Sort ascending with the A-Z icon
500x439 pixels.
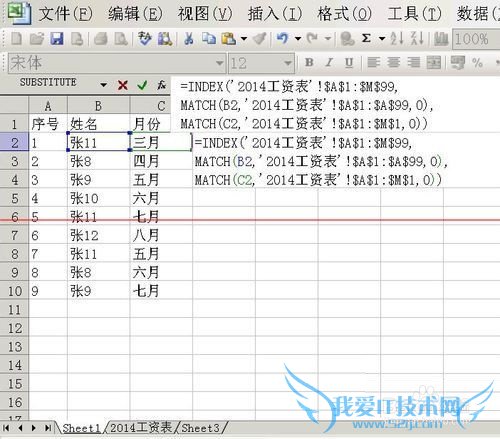(x=397, y=39)
